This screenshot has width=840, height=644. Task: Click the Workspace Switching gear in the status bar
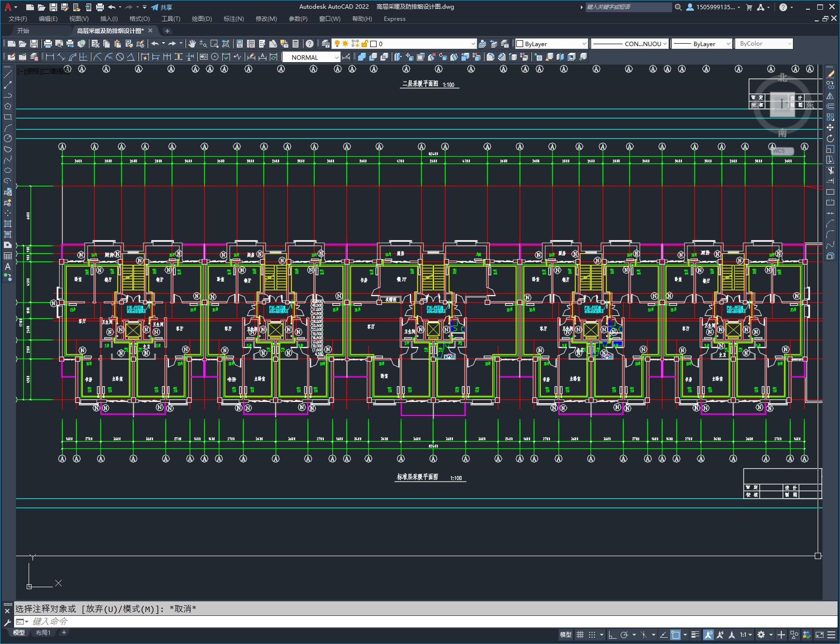(x=761, y=634)
